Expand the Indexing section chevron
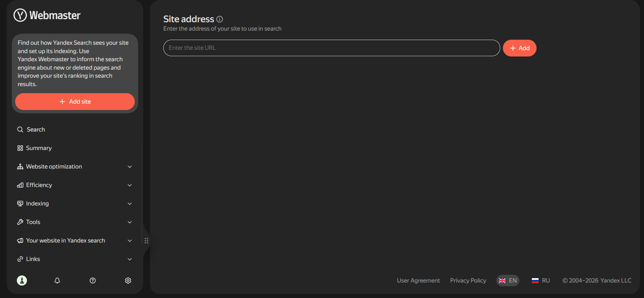 click(130, 203)
